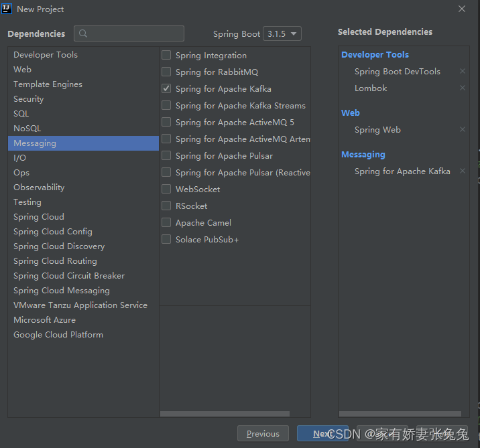Click the search magnifier icon
The width and height of the screenshot is (480, 448).
83,33
